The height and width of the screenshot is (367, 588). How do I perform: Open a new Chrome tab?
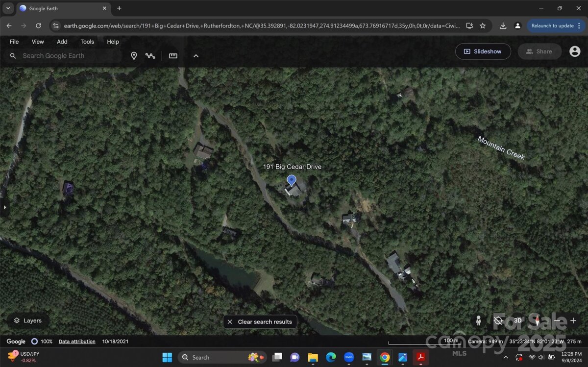[119, 8]
